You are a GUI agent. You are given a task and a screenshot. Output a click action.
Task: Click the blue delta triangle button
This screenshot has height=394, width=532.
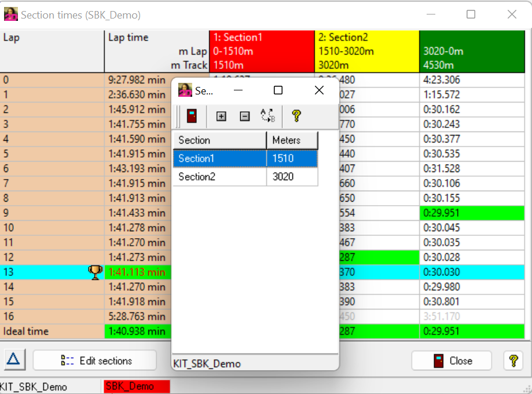coord(13,360)
